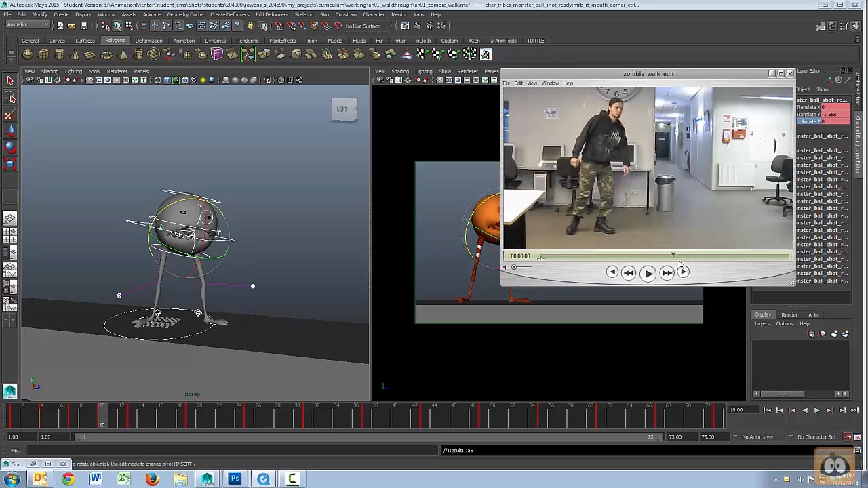Create a polygon sphere from the Polygons shelf
This screenshot has height=488, width=868.
point(28,55)
